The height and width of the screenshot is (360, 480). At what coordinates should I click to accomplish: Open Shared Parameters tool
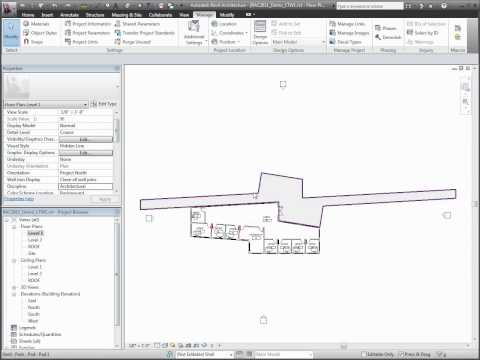click(137, 24)
